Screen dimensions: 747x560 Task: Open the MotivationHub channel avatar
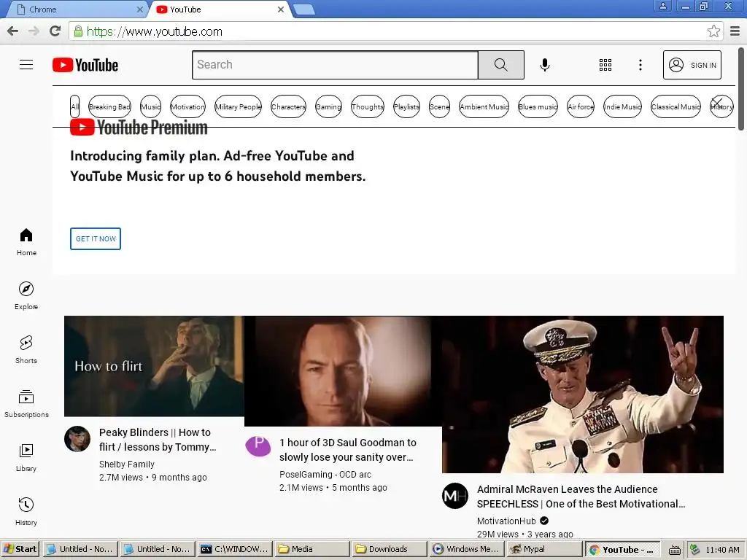[455, 496]
